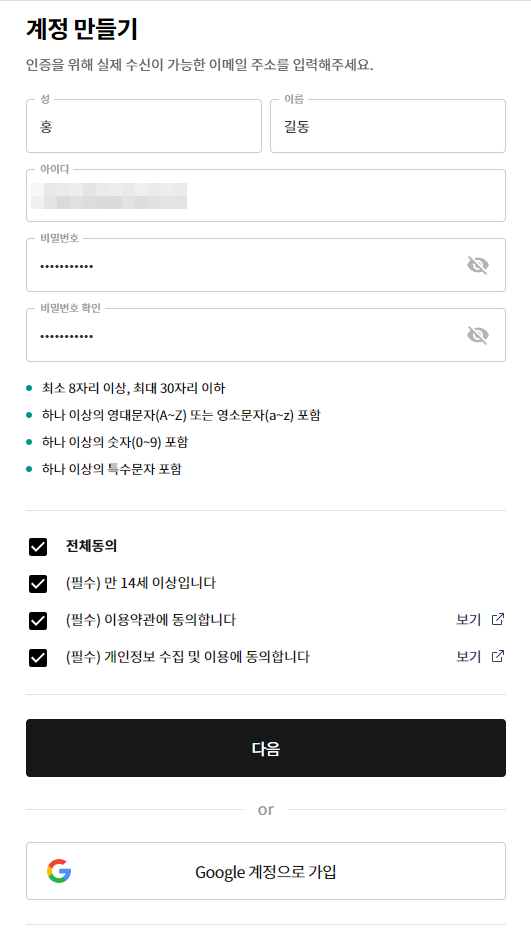Click the Google logo icon
531x928 pixels.
(59, 871)
